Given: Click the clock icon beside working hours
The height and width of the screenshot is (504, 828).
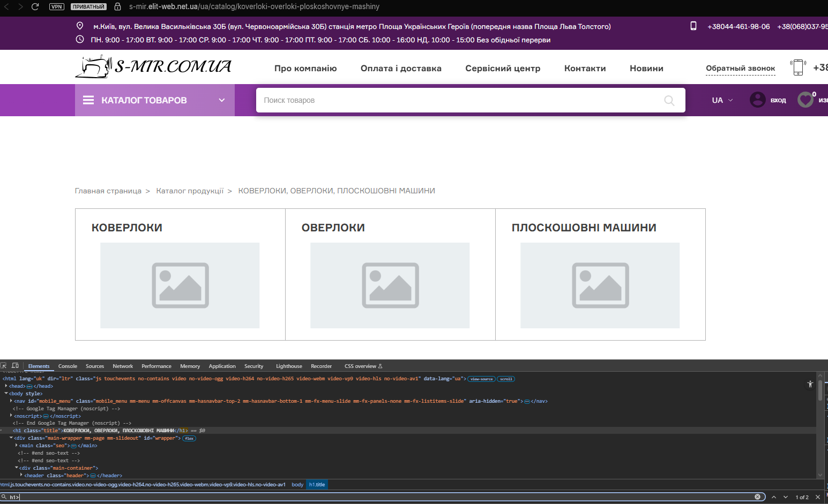Looking at the screenshot, I should (x=80, y=39).
